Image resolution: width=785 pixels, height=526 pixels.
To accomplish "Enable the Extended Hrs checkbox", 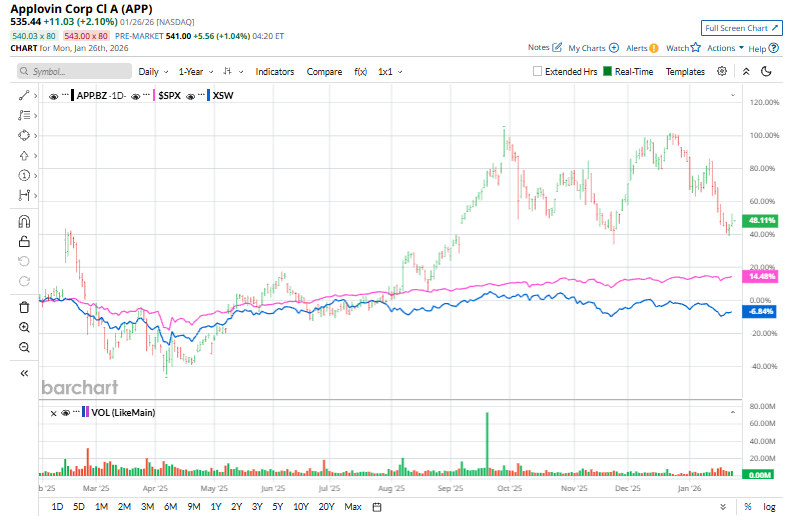I will point(537,71).
